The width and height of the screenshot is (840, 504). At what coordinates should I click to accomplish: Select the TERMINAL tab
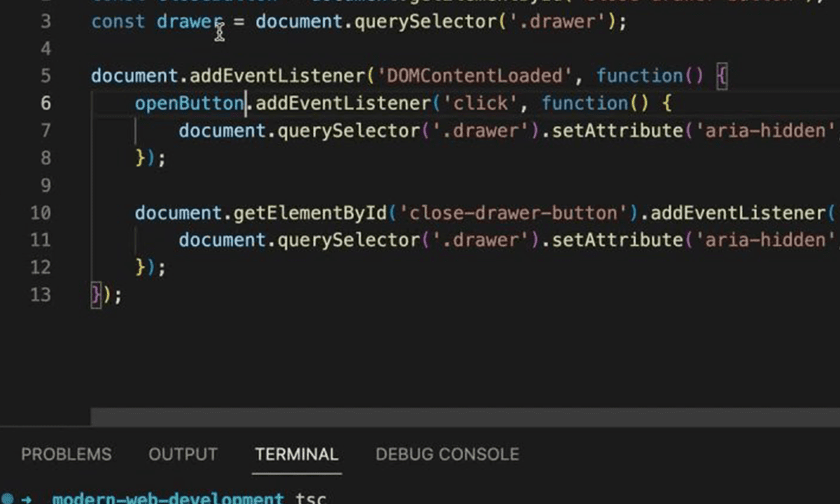pyautogui.click(x=296, y=454)
